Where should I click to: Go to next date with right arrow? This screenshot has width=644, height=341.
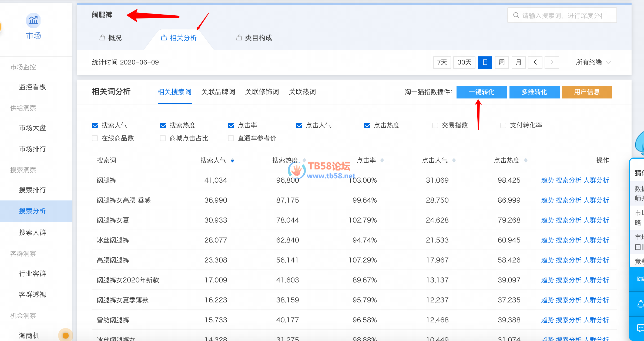552,62
